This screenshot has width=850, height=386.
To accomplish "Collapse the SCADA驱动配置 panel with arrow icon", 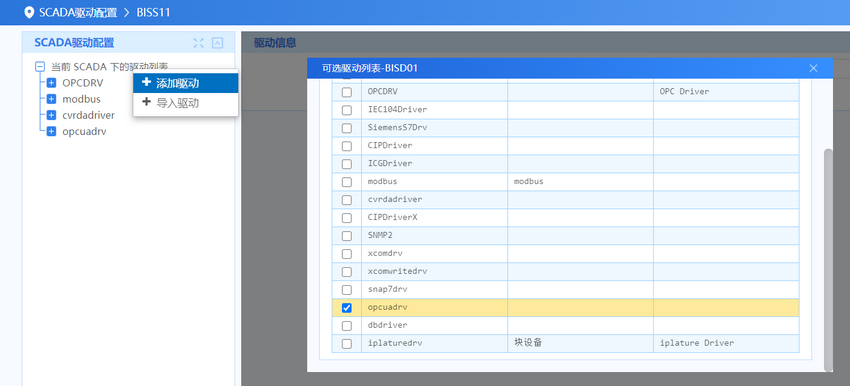I will 217,43.
